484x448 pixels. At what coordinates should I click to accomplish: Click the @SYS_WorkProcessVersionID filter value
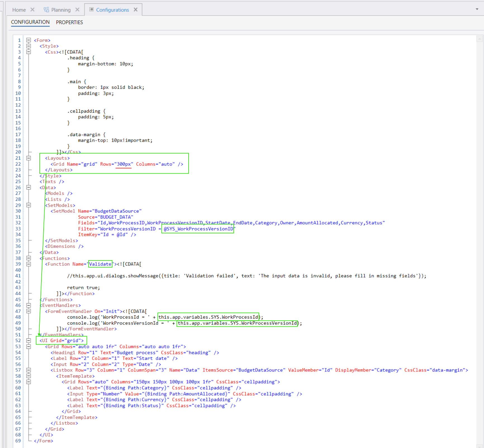pos(198,229)
